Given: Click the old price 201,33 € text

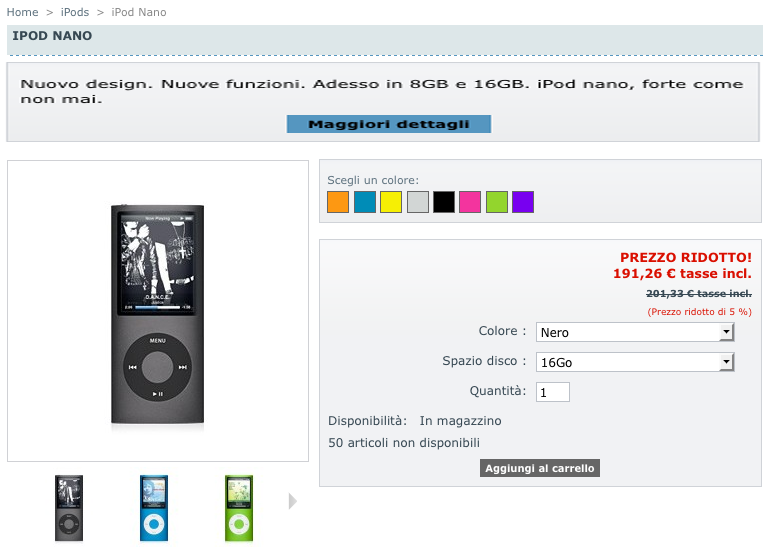Looking at the screenshot, I should 699,293.
